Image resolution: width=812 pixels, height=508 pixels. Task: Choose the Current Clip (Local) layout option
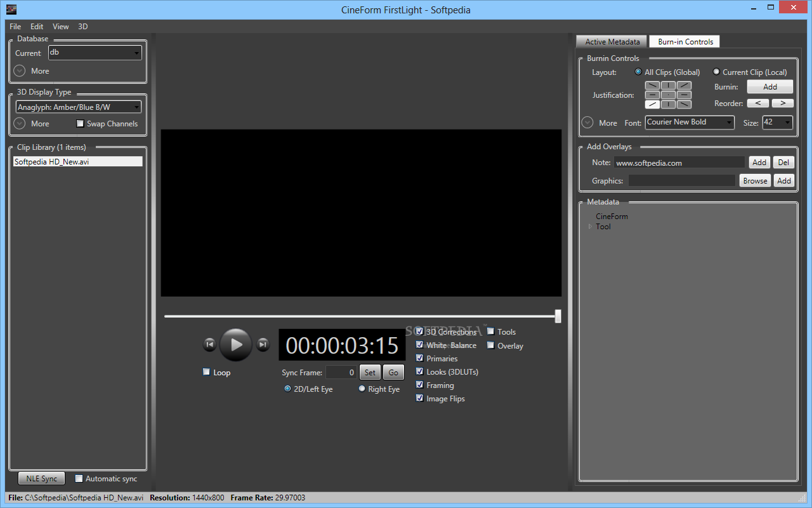click(716, 72)
